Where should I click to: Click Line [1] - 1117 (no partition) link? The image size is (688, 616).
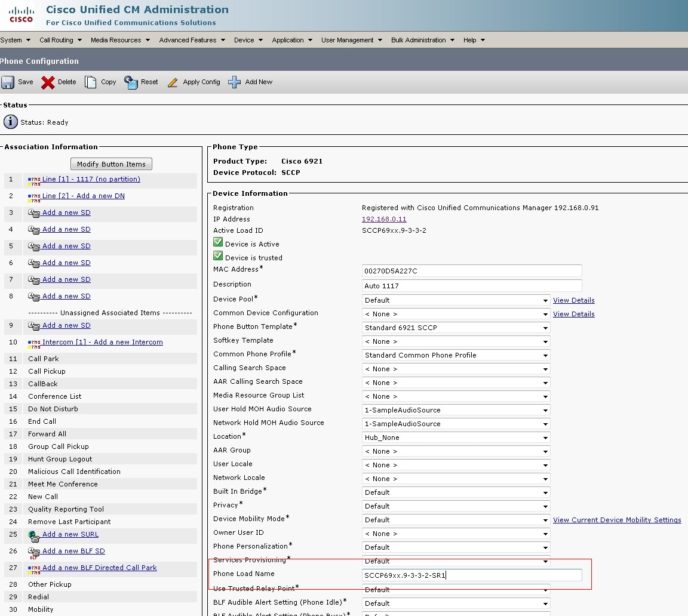[x=91, y=179]
